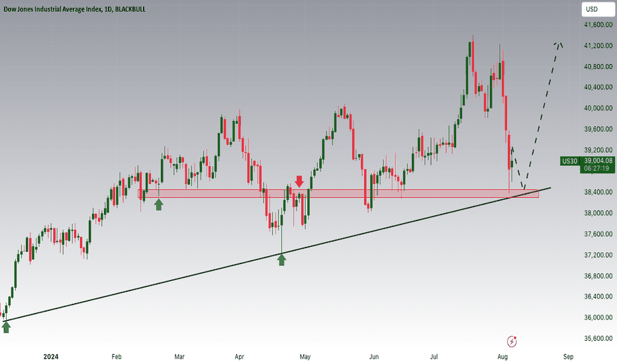Click the Jul time axis label
This screenshot has width=617, height=364.
pyautogui.click(x=434, y=357)
